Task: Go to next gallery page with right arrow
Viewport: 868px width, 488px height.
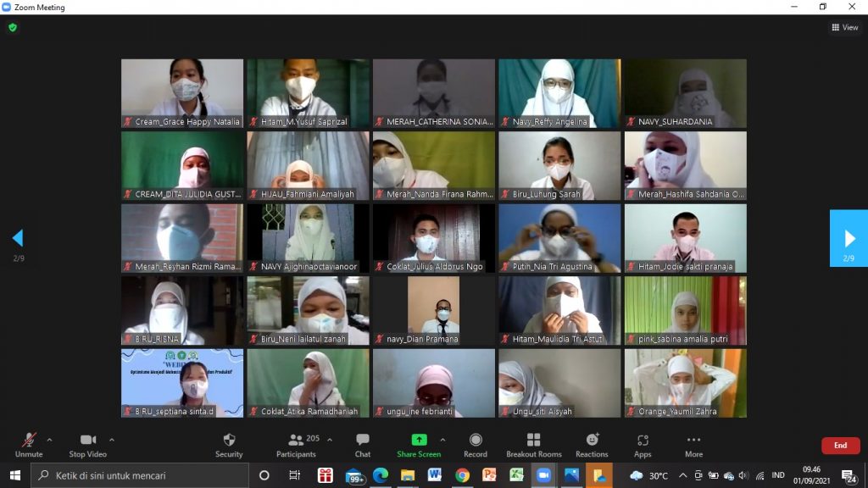Action: [x=849, y=238]
